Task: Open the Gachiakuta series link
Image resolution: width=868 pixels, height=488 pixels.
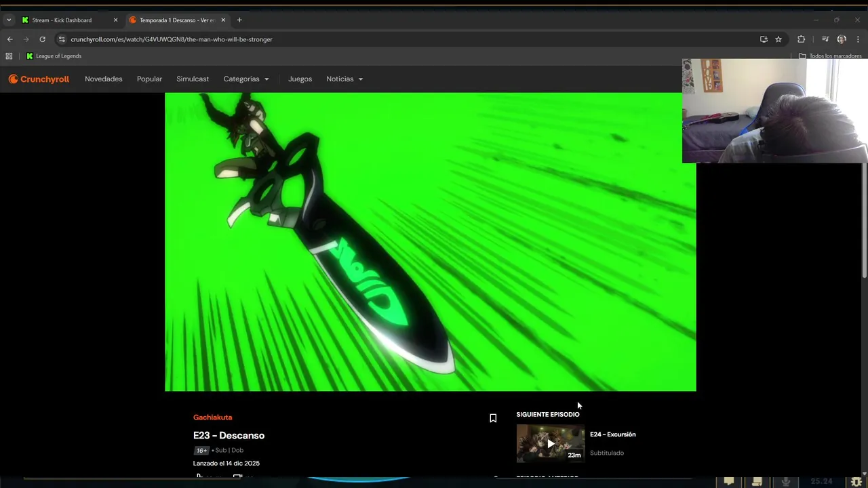Action: [212, 418]
